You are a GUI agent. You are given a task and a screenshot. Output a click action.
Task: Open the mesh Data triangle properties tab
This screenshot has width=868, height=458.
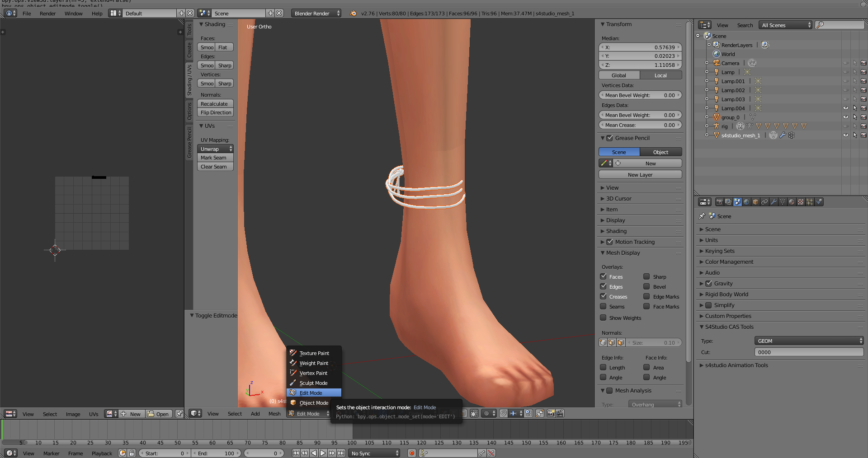(783, 202)
